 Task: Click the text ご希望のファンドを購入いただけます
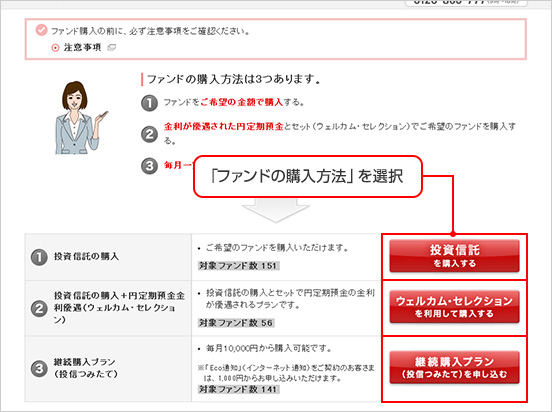(277, 248)
